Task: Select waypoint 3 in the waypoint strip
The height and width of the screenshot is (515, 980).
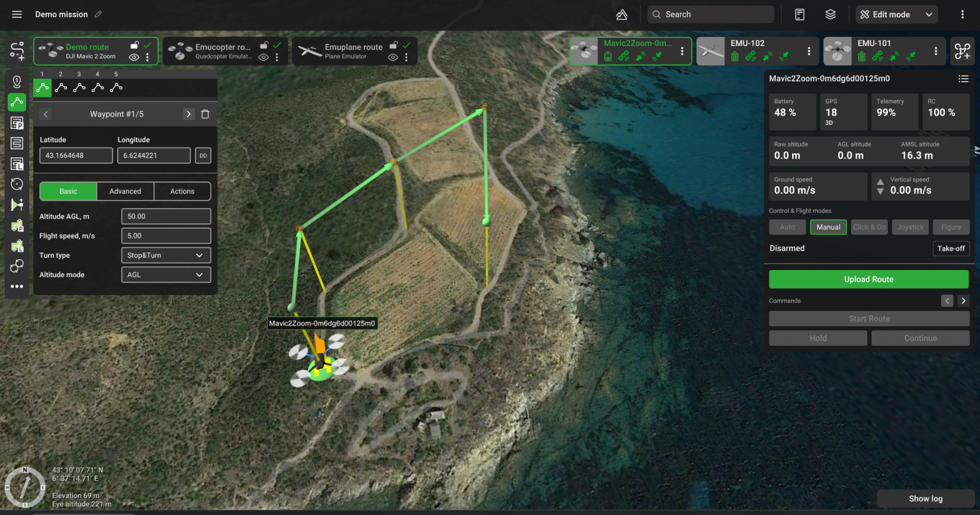Action: click(79, 87)
